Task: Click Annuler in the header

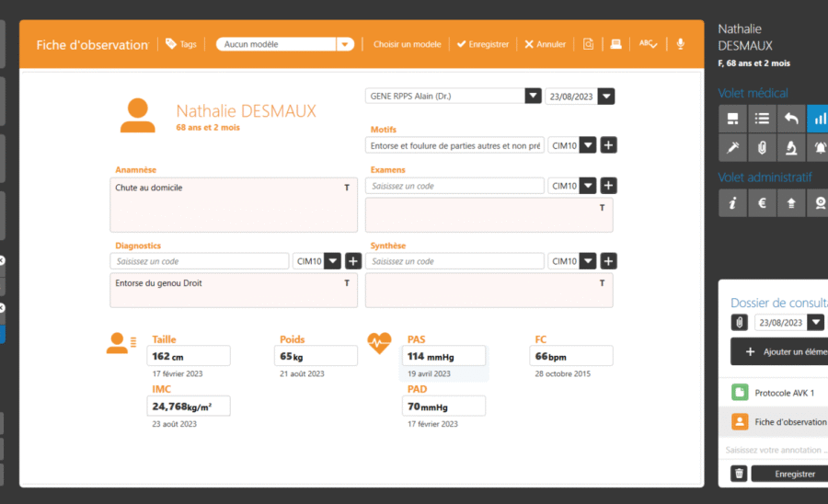Action: point(545,44)
